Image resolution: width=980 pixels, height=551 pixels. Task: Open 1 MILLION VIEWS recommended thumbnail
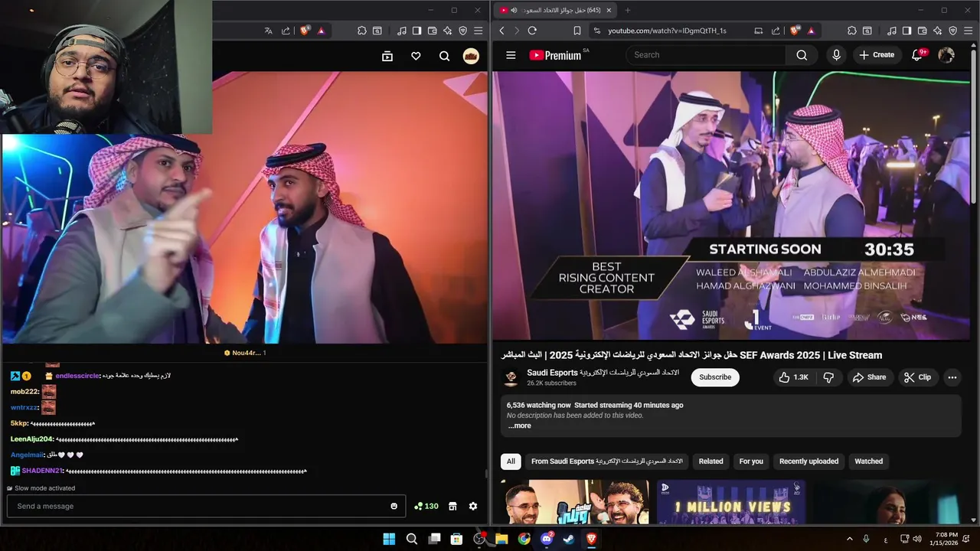(731, 502)
